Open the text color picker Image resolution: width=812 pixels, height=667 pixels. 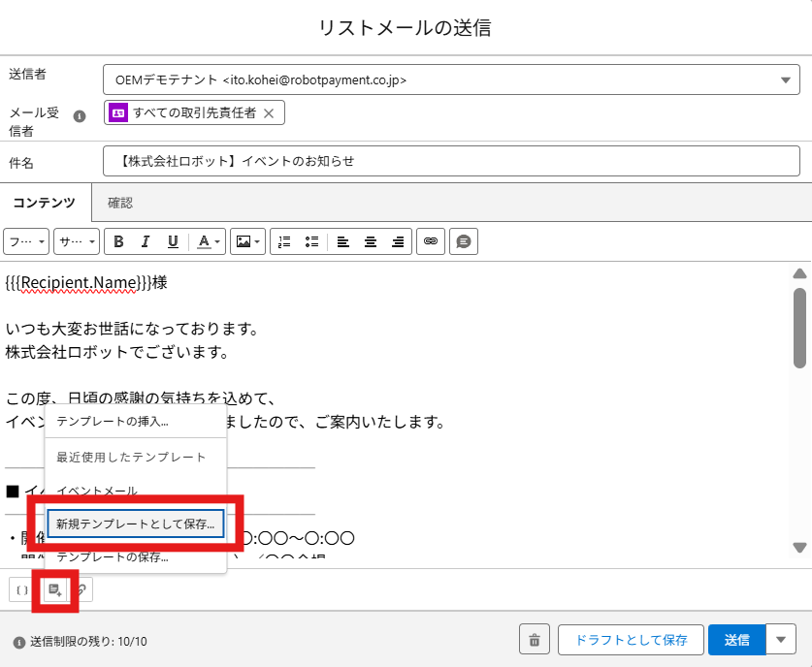click(x=209, y=241)
